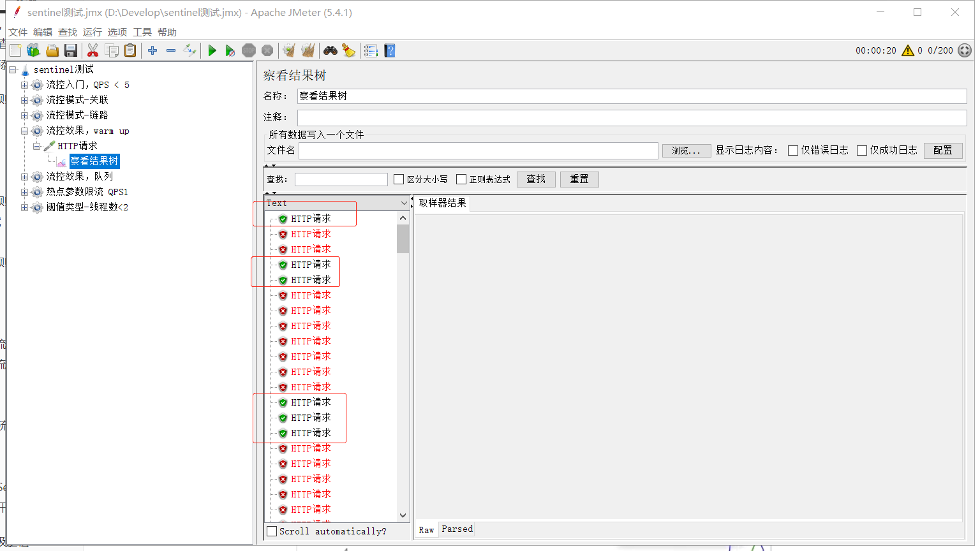
Task: Switch to the Raw tab
Action: coord(426,530)
